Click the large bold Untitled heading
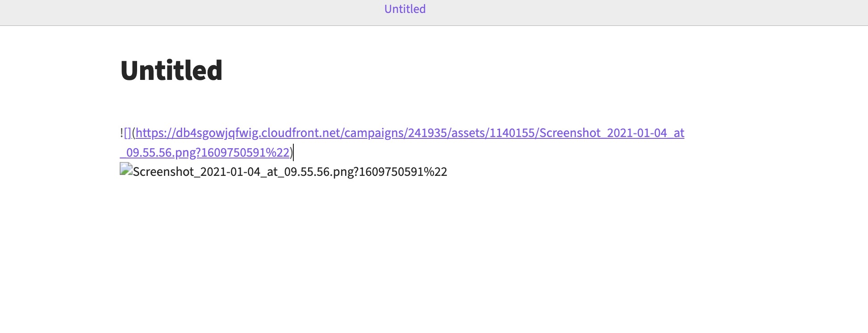The width and height of the screenshot is (868, 333). (171, 71)
